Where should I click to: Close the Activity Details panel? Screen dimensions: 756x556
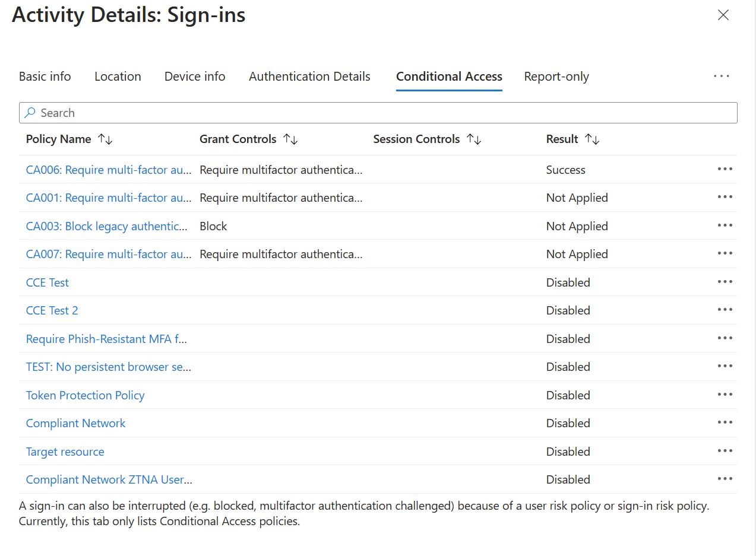tap(723, 15)
